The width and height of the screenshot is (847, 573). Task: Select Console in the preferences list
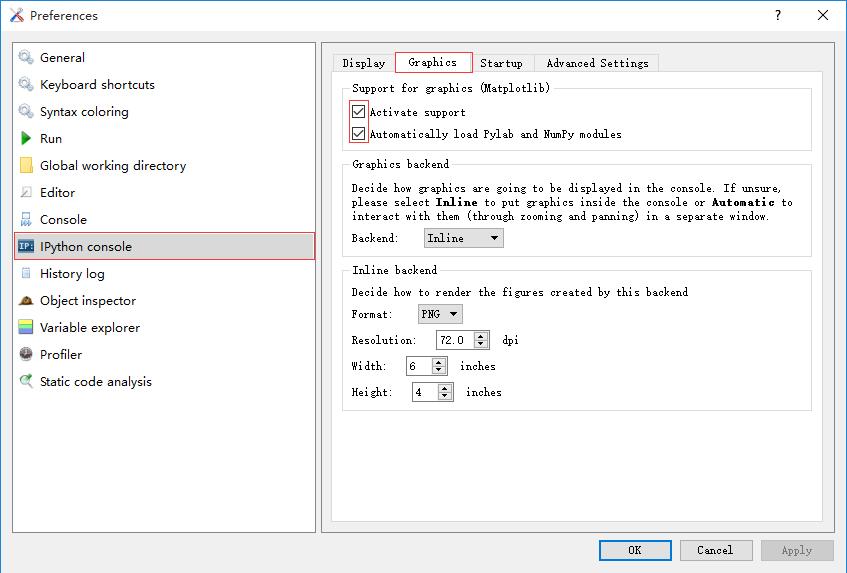click(x=164, y=219)
